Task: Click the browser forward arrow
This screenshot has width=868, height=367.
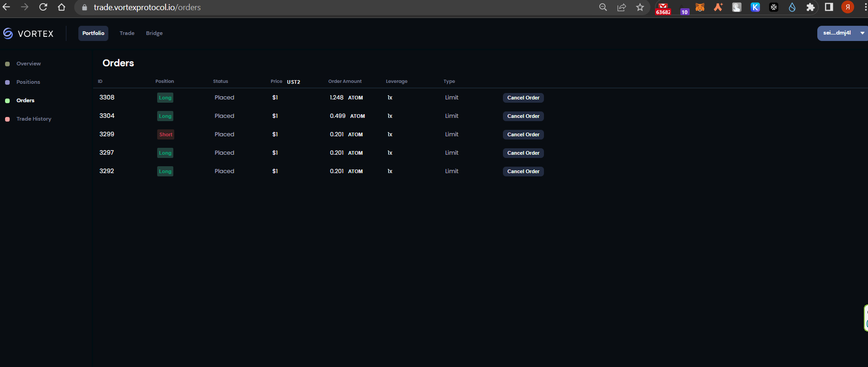Action: point(25,7)
